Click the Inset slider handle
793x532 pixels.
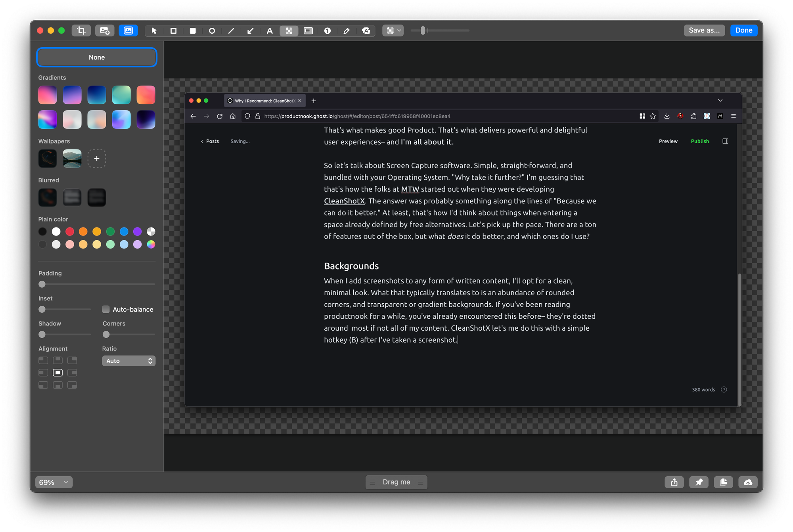[42, 309]
